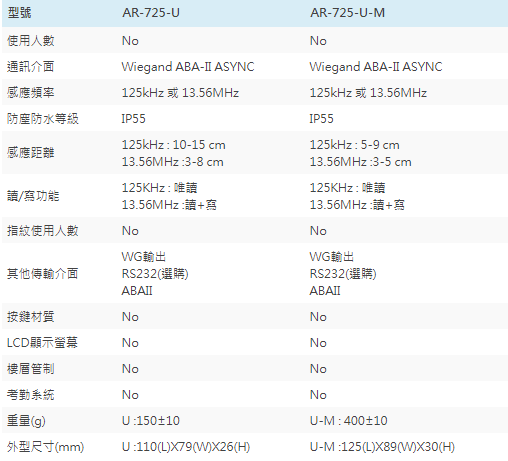The width and height of the screenshot is (508, 461).
Task: Click the 125kHz : 10-15 cm distance value
Action: click(174, 145)
